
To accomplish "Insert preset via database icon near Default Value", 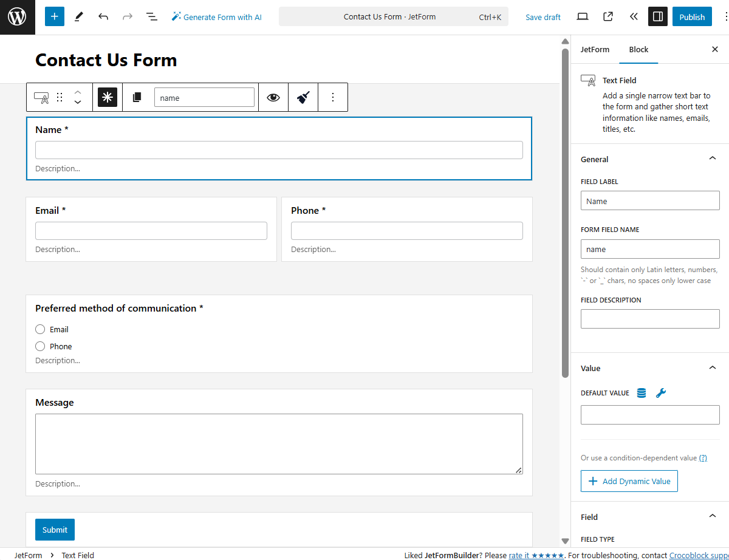I will [641, 392].
